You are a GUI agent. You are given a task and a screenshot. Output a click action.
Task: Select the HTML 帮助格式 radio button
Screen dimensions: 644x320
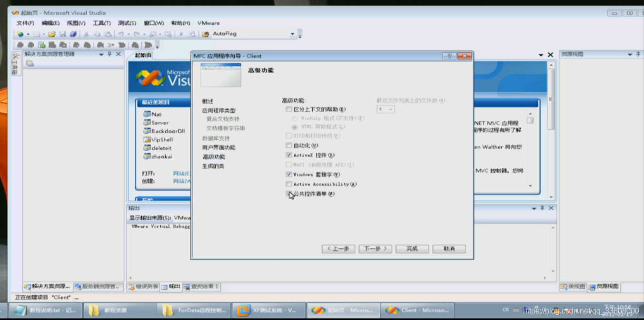(295, 127)
